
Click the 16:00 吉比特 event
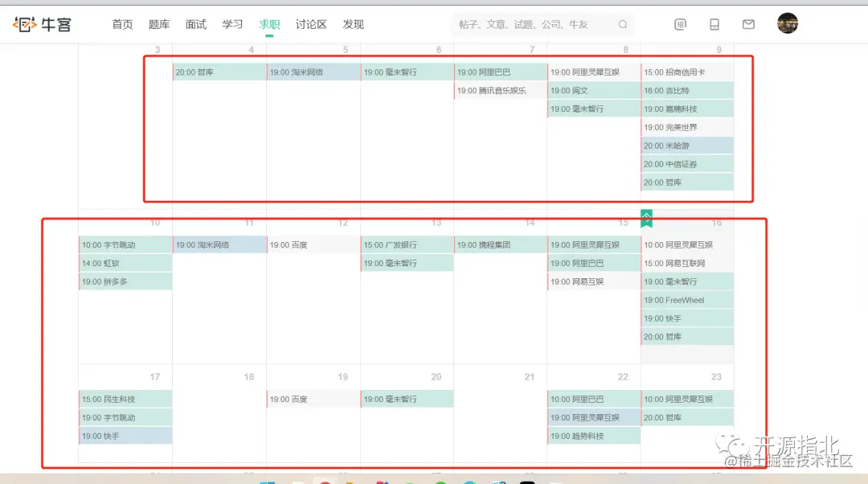687,90
